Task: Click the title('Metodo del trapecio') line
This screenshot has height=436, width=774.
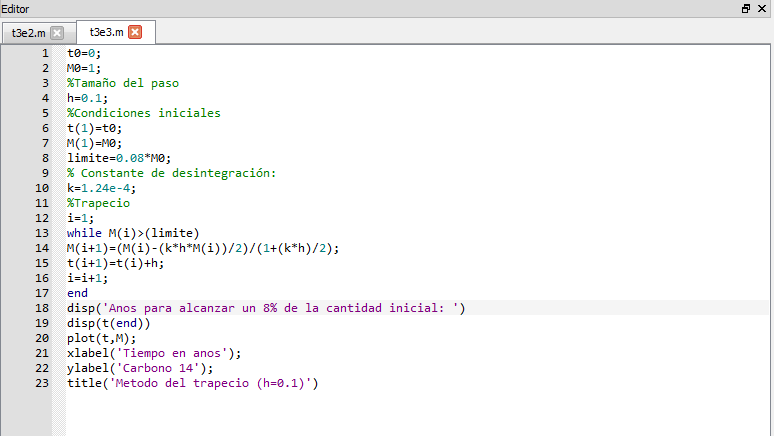Action: 192,383
